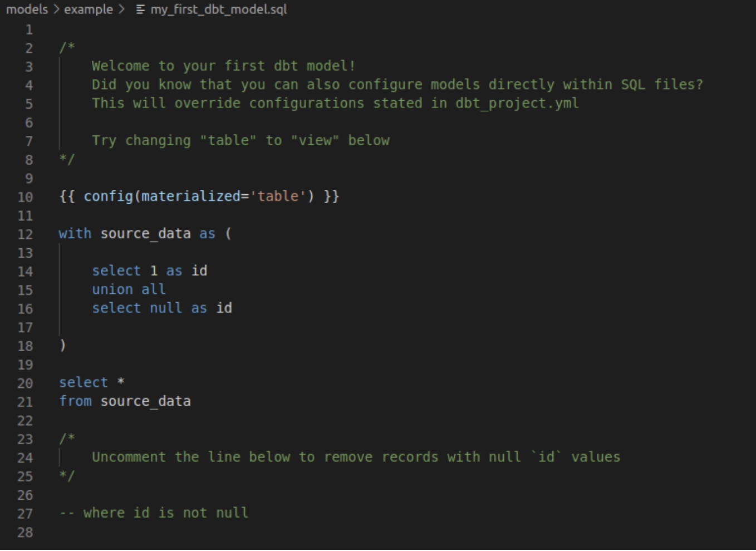Select line number 10 in gutter
Viewport: 756px width, 551px height.
point(25,197)
